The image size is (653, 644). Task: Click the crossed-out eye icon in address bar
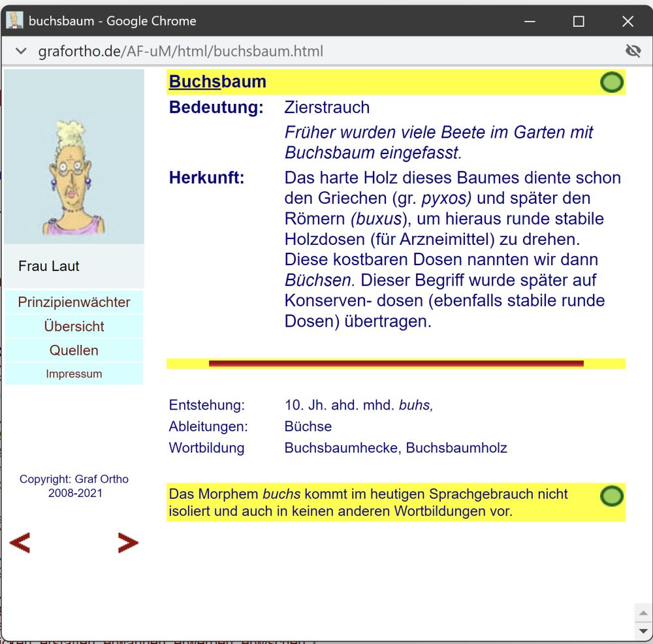coord(632,51)
